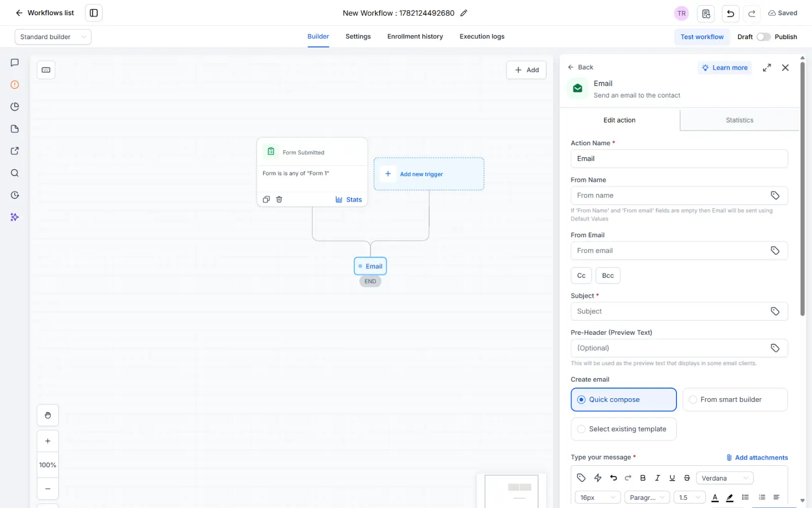Open Execution logs tab

pos(482,37)
